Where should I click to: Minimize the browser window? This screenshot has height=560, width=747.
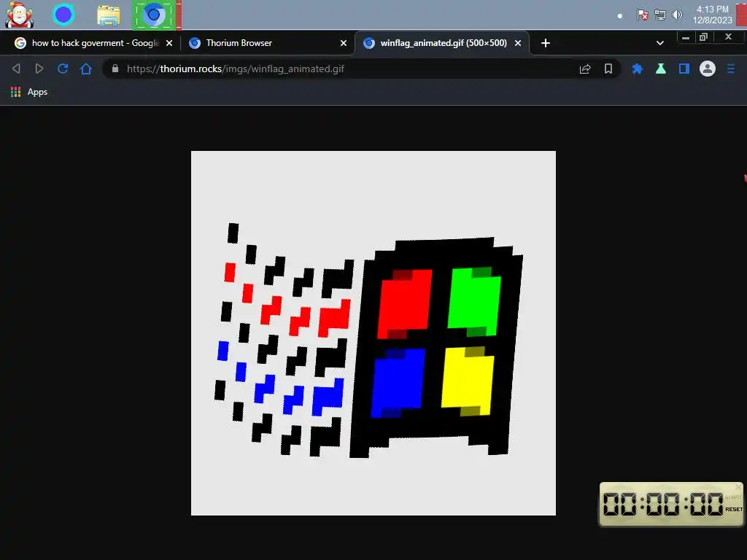click(x=686, y=37)
